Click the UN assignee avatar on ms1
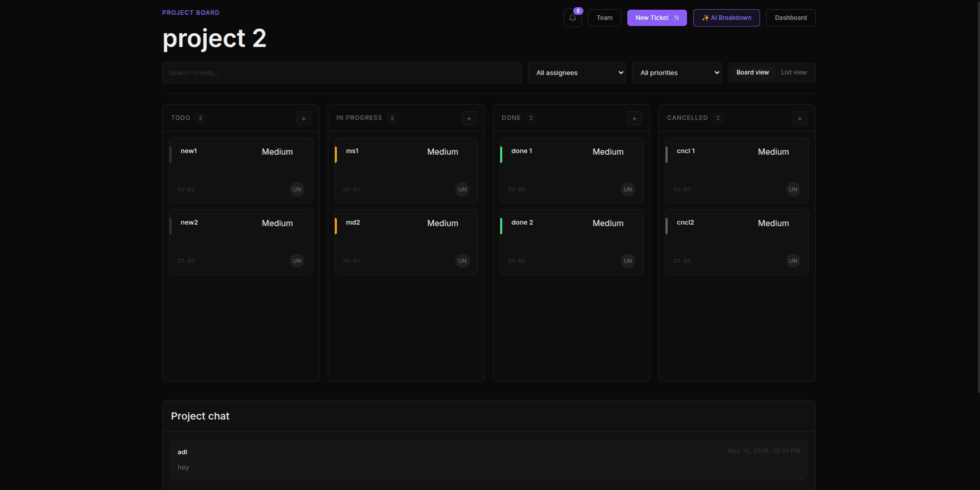 click(x=462, y=189)
